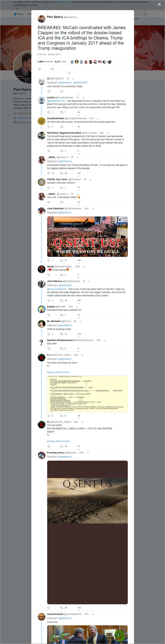Screen dimensions: 165x644
Task: Retweet Paul Sperry's BREAKING tweet
Action: point(52,69)
